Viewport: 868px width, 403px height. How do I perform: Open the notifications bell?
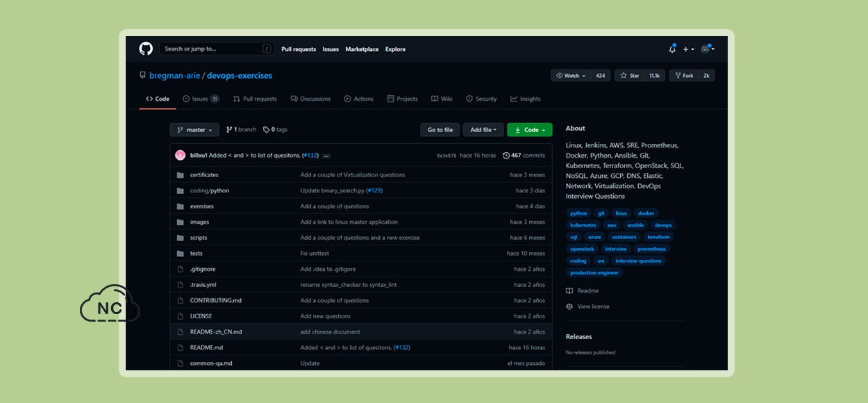point(672,49)
